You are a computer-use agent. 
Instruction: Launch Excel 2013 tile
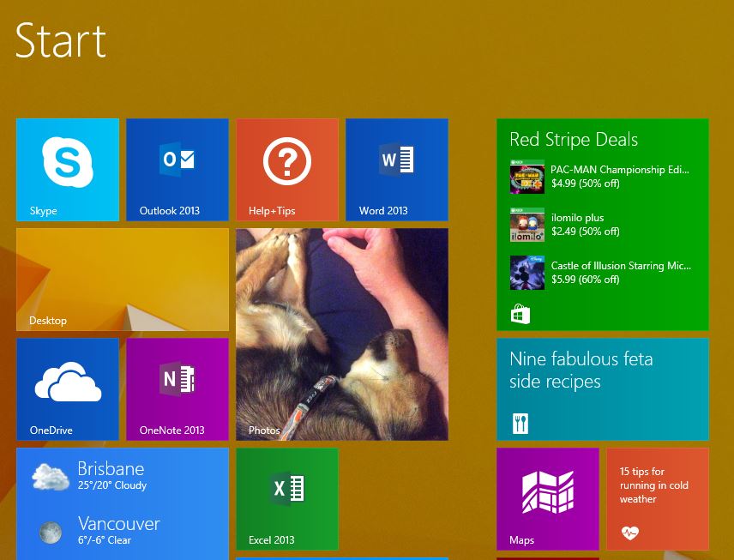tap(287, 498)
